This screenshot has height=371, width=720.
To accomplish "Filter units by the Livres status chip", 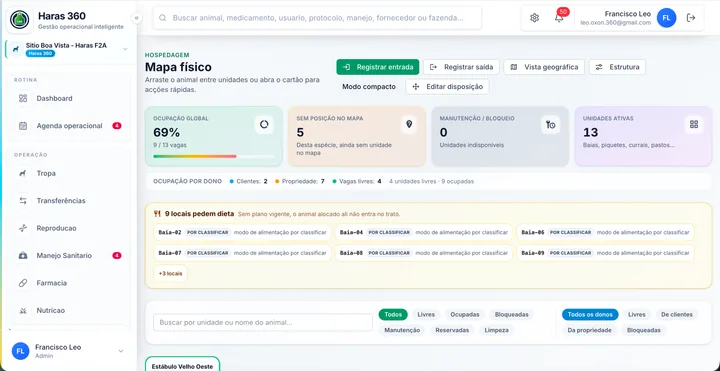I will 426,315.
